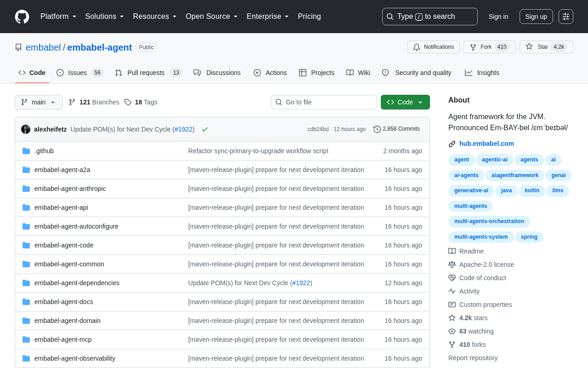Open the embabel owner link
588x368 pixels.
(43, 47)
